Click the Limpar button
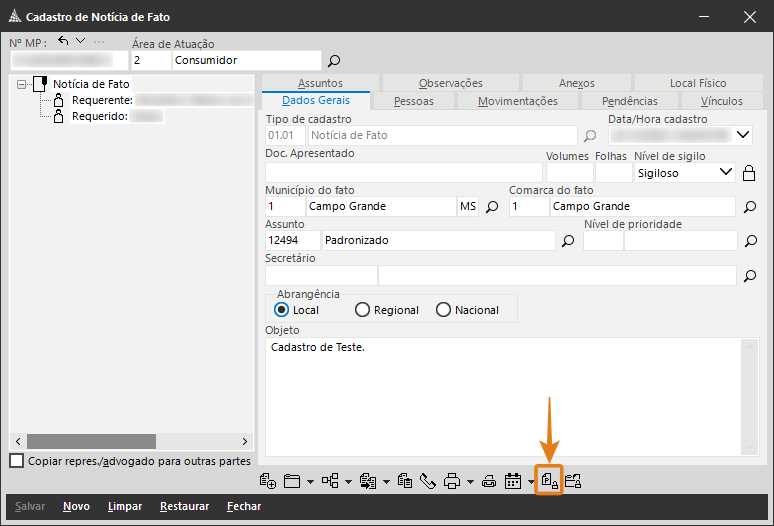The width and height of the screenshot is (774, 526). click(x=125, y=506)
